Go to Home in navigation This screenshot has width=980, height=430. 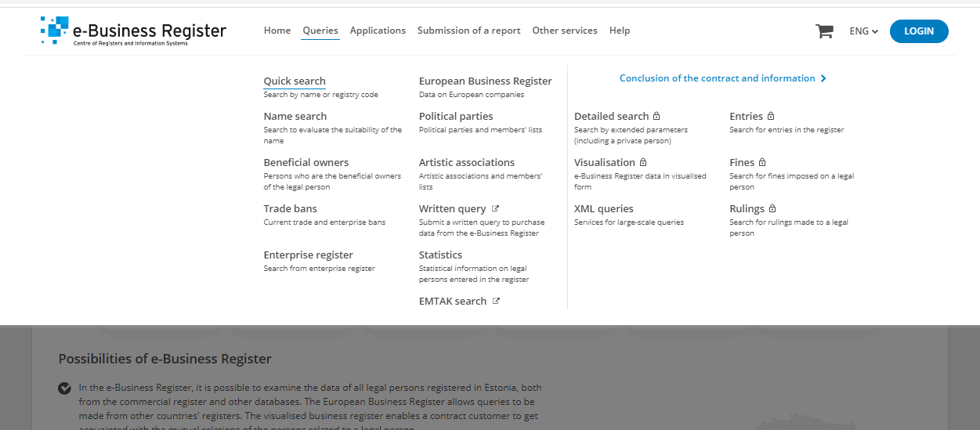(x=277, y=31)
